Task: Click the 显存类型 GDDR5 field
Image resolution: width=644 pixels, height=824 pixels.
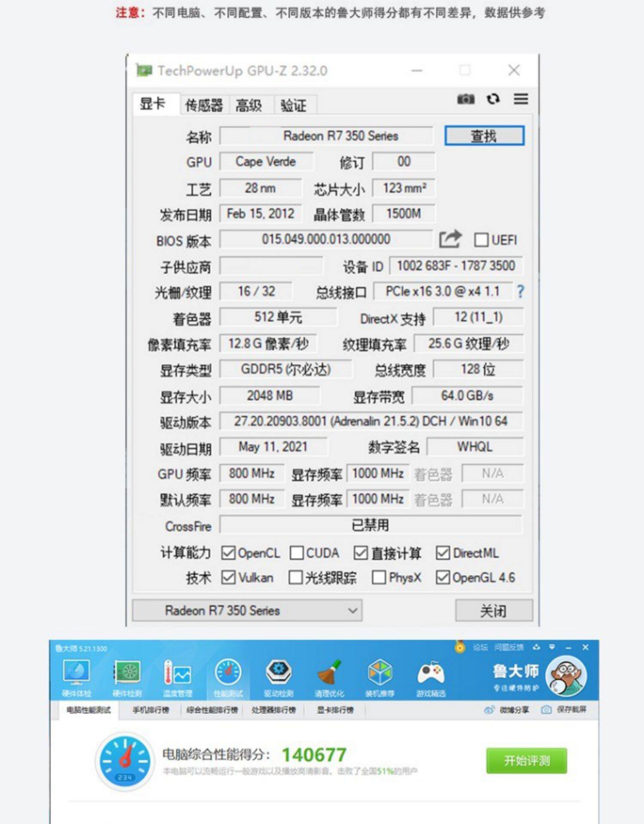Action: pos(286,370)
